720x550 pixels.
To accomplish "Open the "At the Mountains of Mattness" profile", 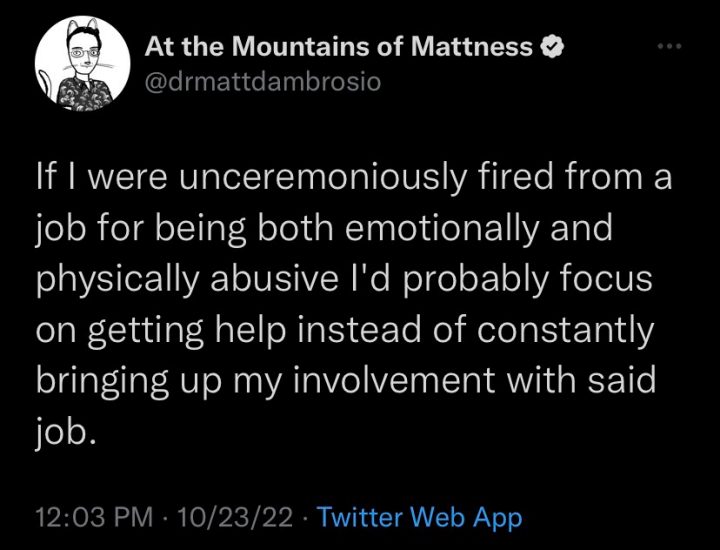I will [339, 46].
